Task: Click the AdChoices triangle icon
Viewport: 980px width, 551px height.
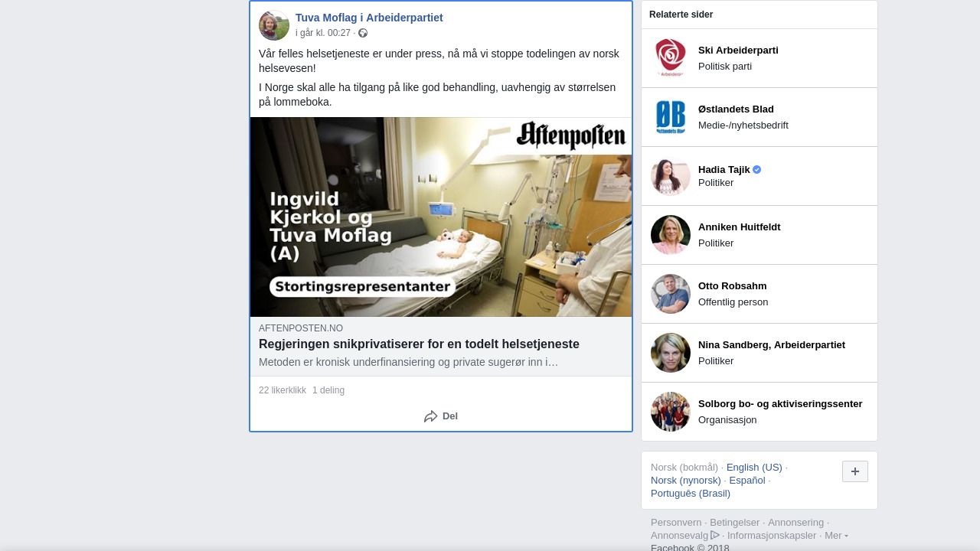Action: click(x=715, y=535)
